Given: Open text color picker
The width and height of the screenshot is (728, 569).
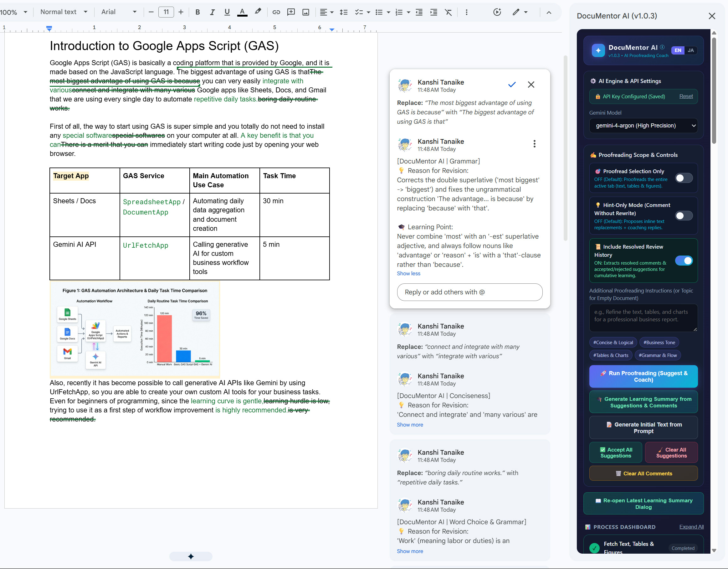Looking at the screenshot, I should 242,12.
